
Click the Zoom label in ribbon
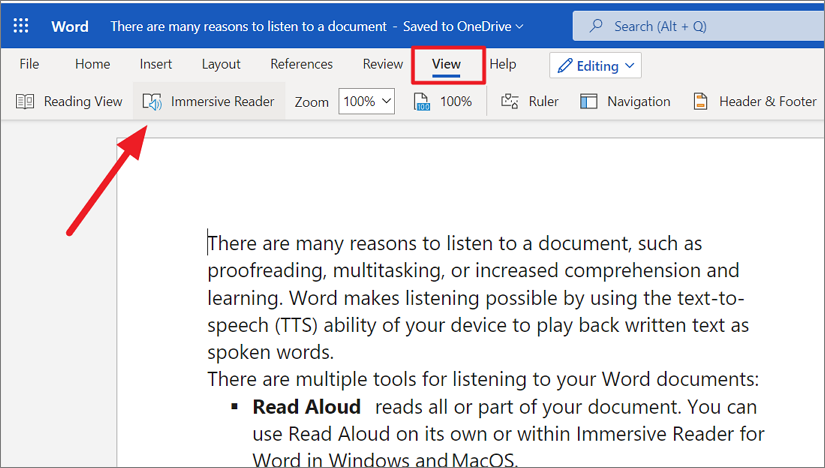[x=311, y=102]
